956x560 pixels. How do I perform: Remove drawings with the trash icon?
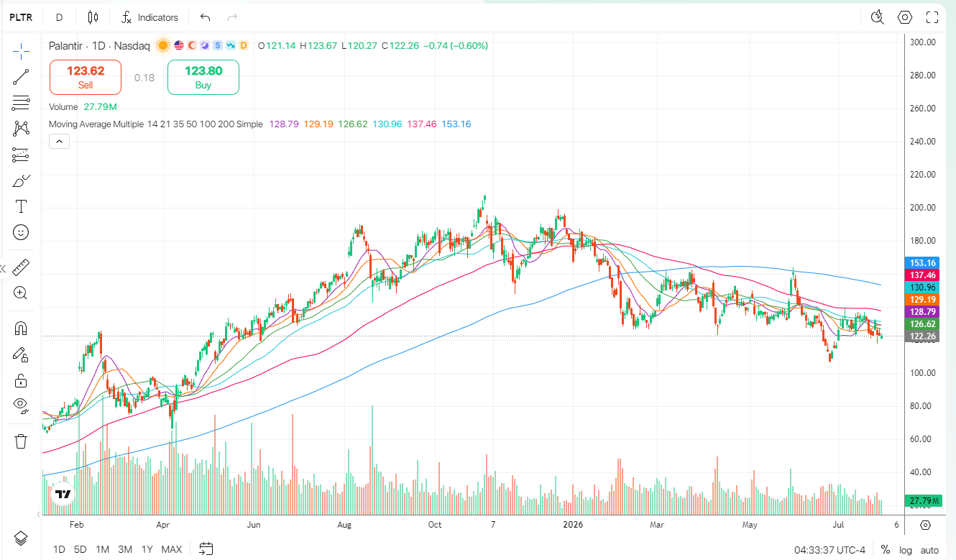pyautogui.click(x=21, y=441)
